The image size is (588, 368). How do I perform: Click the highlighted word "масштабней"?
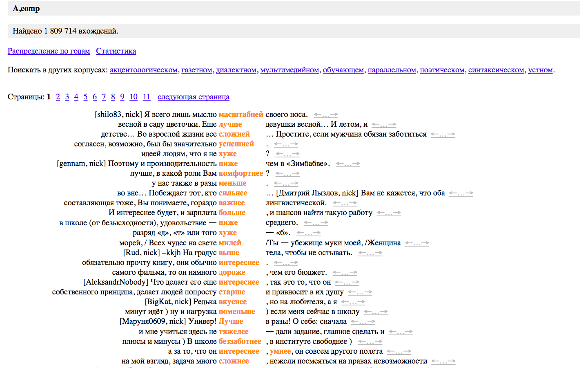pyautogui.click(x=241, y=114)
